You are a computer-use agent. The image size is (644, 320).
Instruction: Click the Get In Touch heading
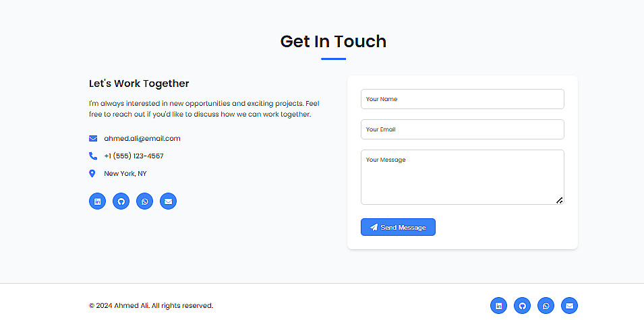click(x=333, y=41)
